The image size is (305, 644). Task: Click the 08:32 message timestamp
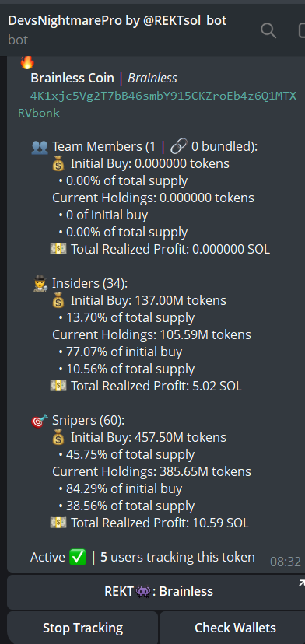(286, 562)
